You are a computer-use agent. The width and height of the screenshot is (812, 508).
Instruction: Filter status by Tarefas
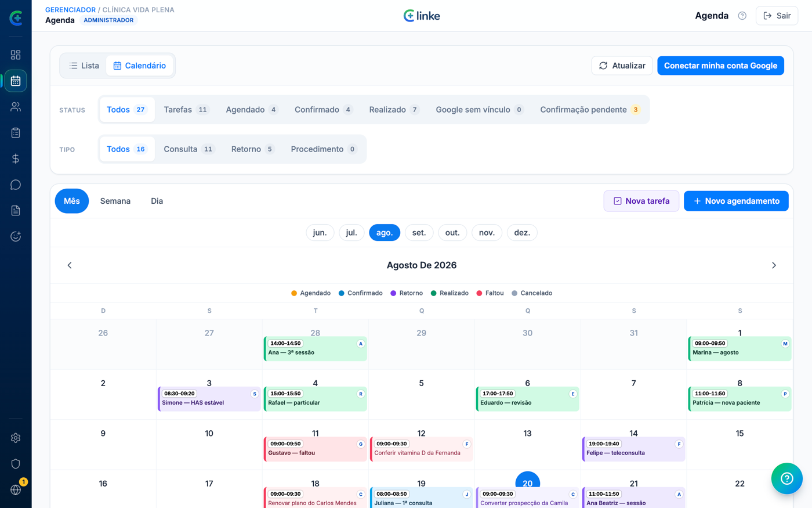(x=186, y=110)
